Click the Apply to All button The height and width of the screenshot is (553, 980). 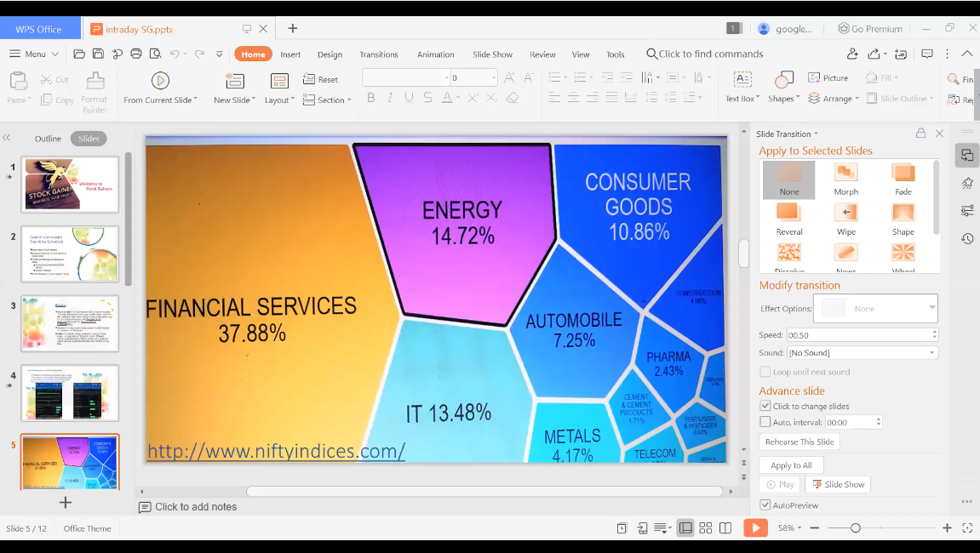tap(791, 465)
